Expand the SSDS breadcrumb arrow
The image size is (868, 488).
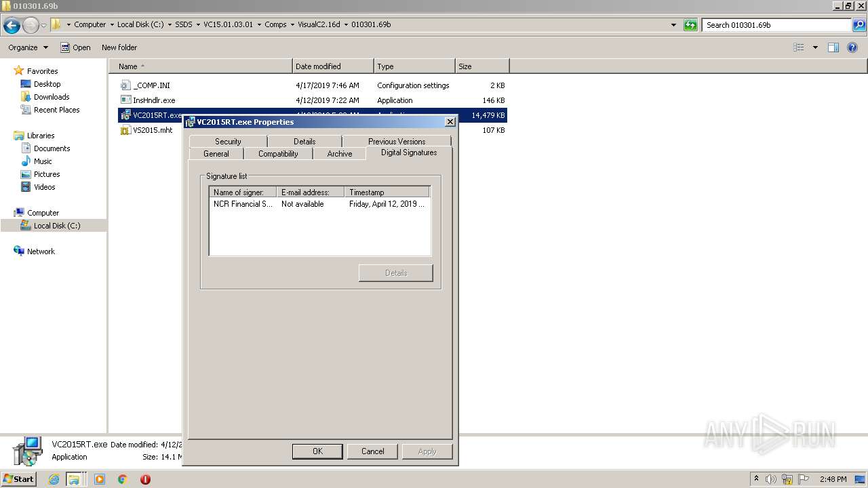pos(198,24)
